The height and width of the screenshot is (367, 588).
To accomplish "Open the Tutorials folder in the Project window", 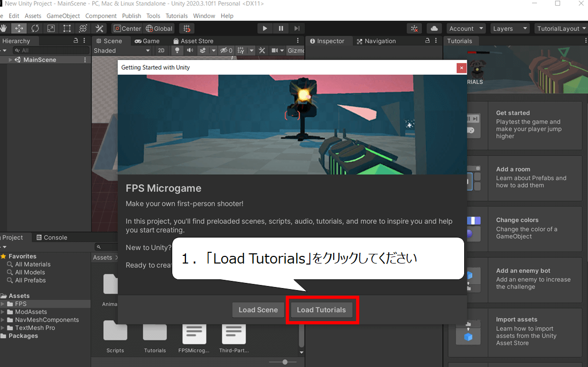I will (x=155, y=336).
